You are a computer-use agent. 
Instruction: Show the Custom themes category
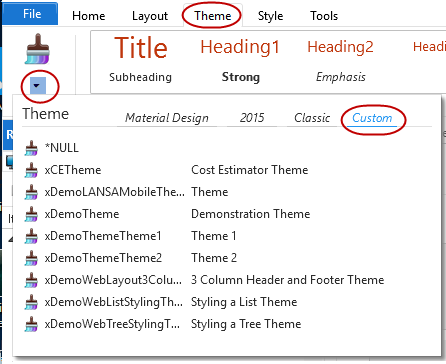point(372,118)
